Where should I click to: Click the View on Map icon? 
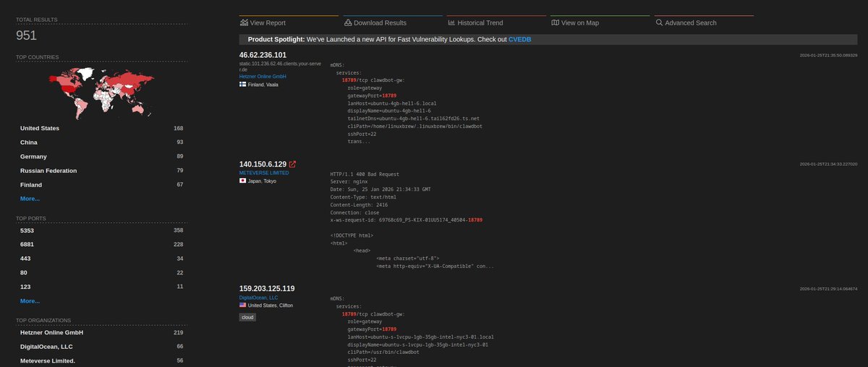[x=555, y=22]
